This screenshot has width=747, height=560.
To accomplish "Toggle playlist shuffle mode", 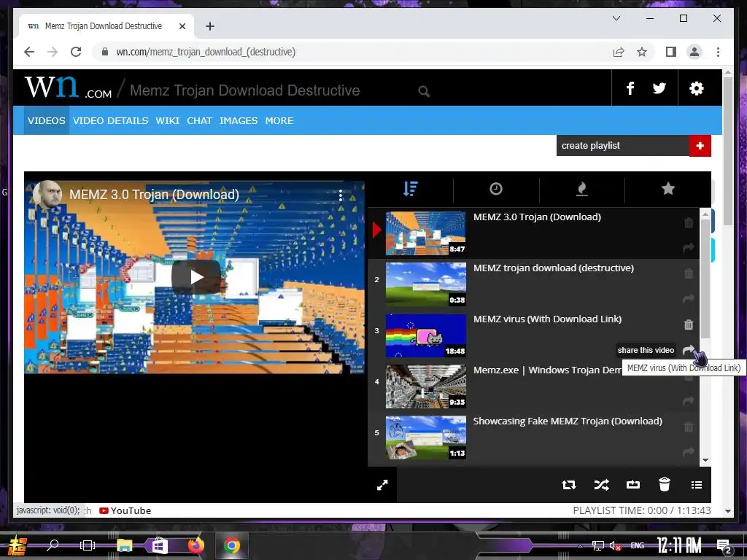I will [x=601, y=485].
